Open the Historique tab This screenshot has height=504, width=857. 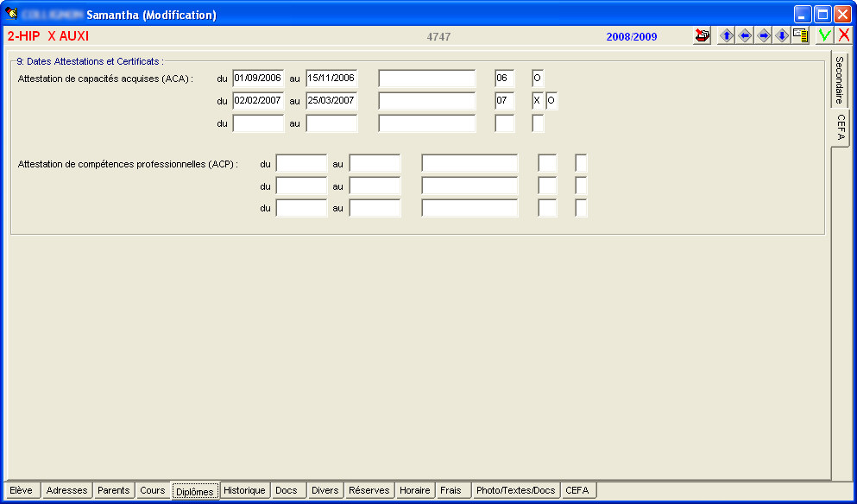245,490
